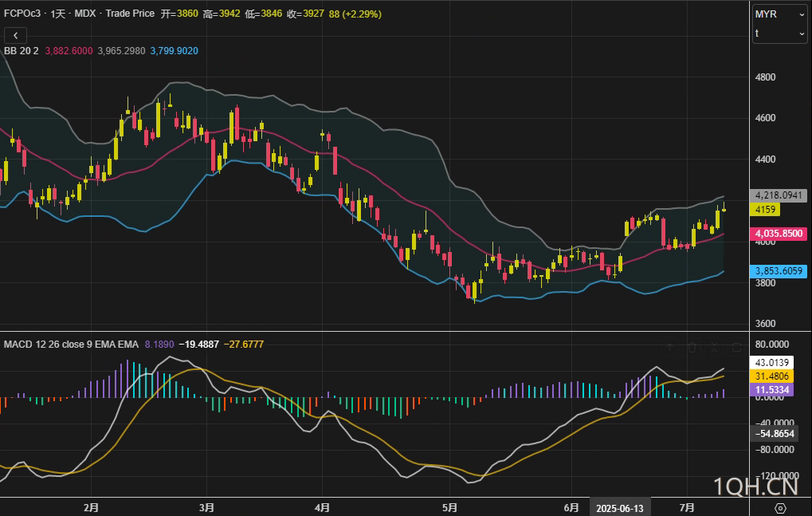Click the 4月 label on the time axis

(322, 507)
